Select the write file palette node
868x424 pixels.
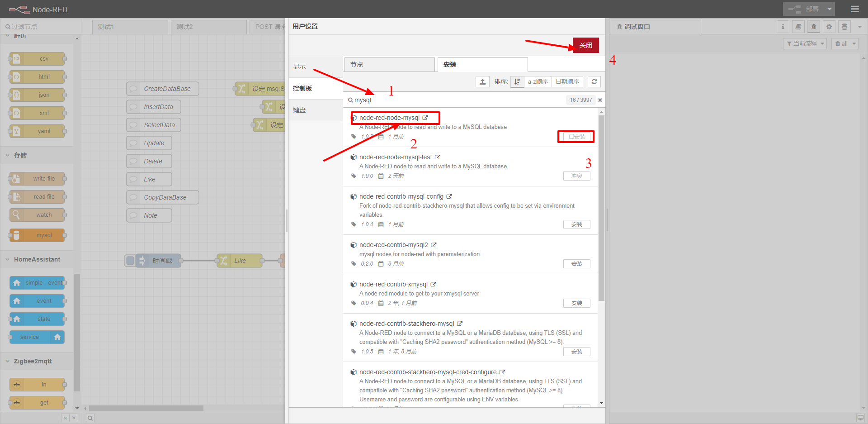click(x=37, y=179)
